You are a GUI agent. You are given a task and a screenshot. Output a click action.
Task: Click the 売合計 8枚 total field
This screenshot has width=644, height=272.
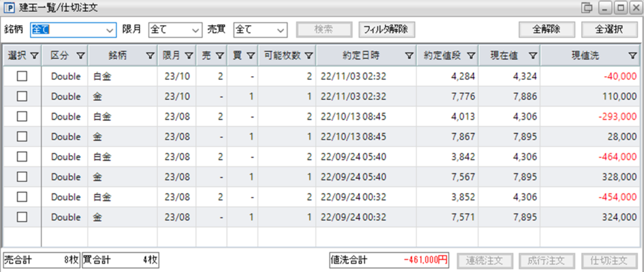pos(42,260)
